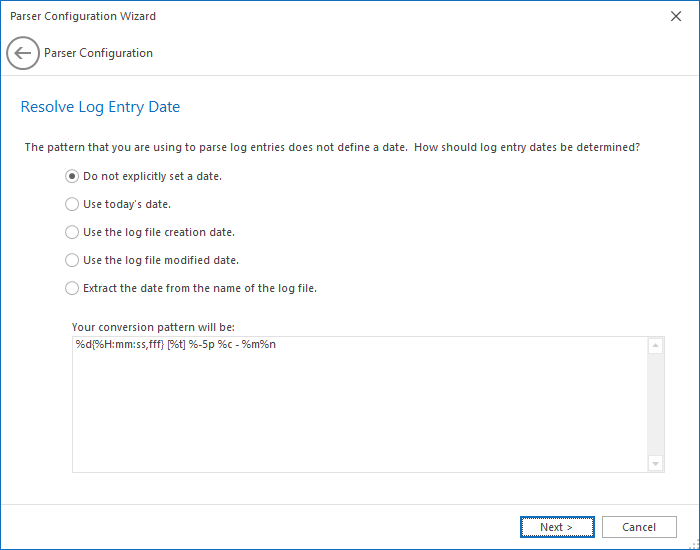Click the scroll down arrow of pattern box
Viewport: 700px width, 550px height.
click(x=656, y=463)
